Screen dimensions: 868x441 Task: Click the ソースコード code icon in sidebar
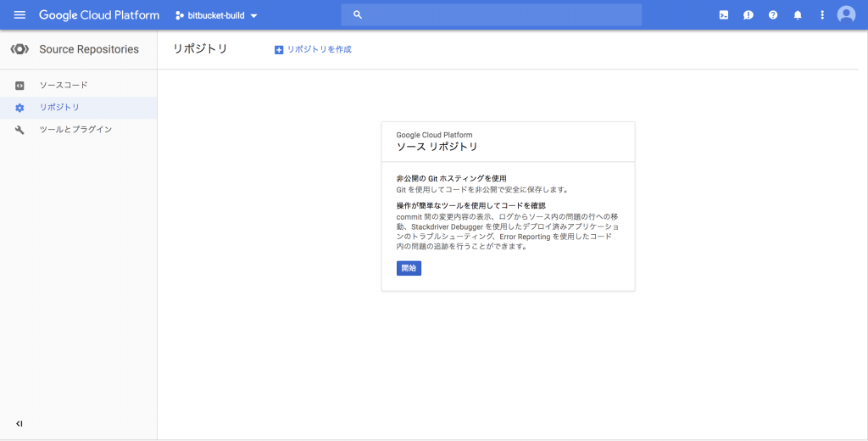(x=19, y=86)
